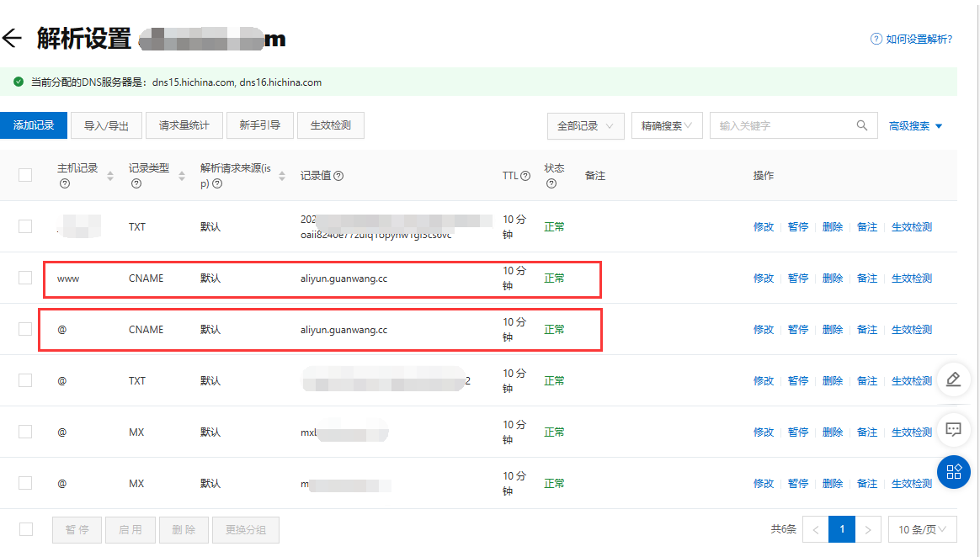
Task: Click the search magnifier icon
Action: point(861,125)
